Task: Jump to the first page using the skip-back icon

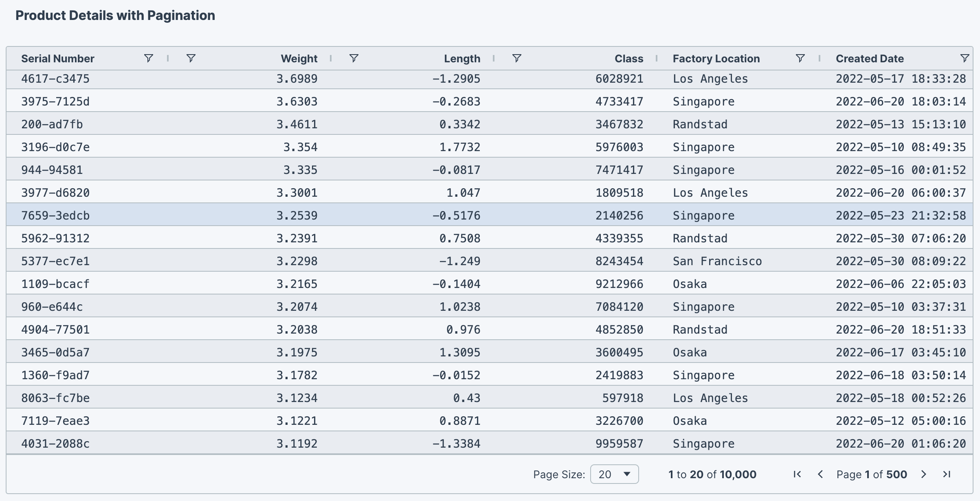Action: (797, 474)
